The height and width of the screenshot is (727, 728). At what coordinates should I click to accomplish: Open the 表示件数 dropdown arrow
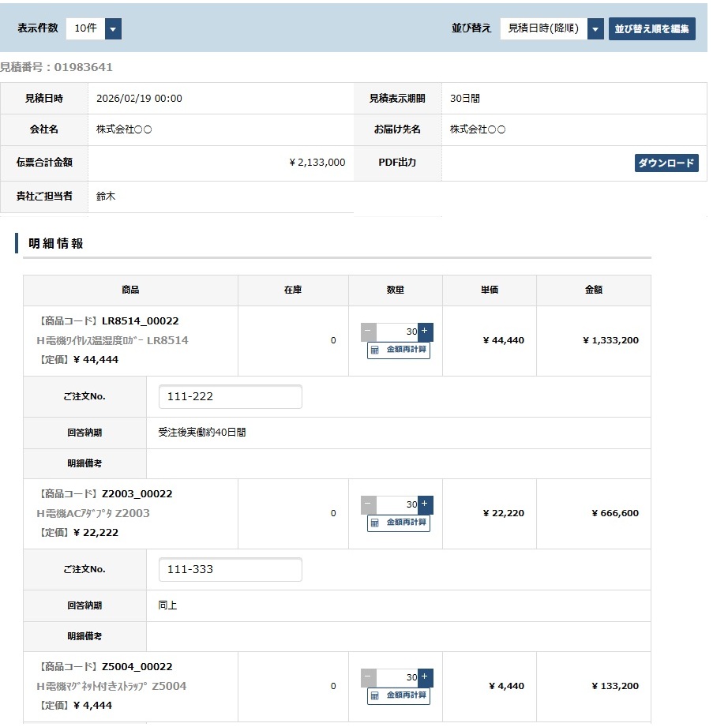click(113, 29)
